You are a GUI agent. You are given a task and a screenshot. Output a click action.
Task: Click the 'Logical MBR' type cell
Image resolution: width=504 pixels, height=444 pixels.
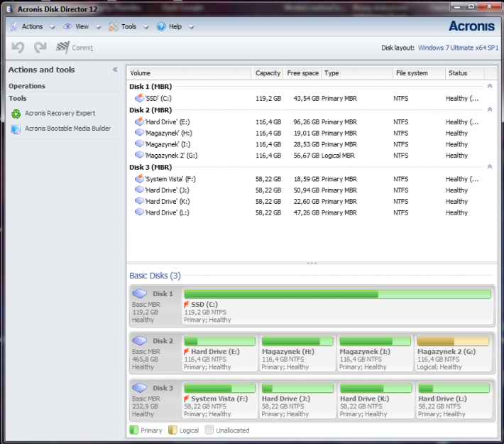click(x=338, y=156)
